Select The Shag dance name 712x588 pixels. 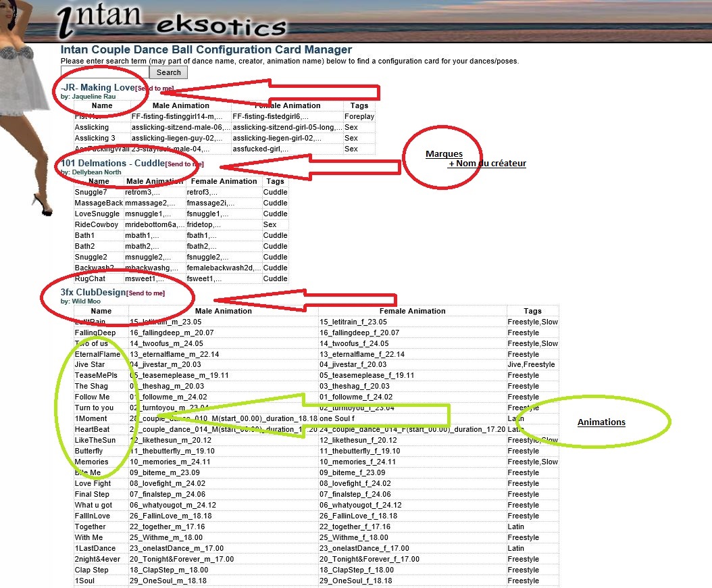[91, 386]
